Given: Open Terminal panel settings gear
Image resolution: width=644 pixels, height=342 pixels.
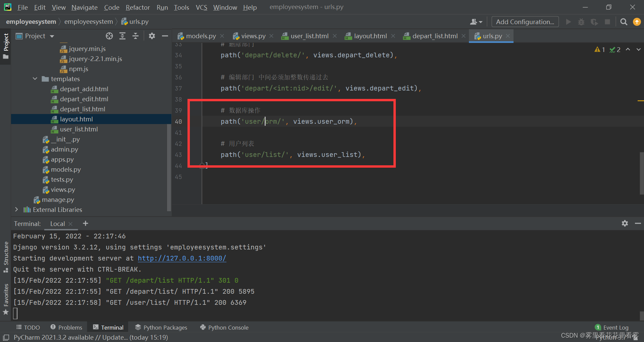Looking at the screenshot, I should 625,223.
